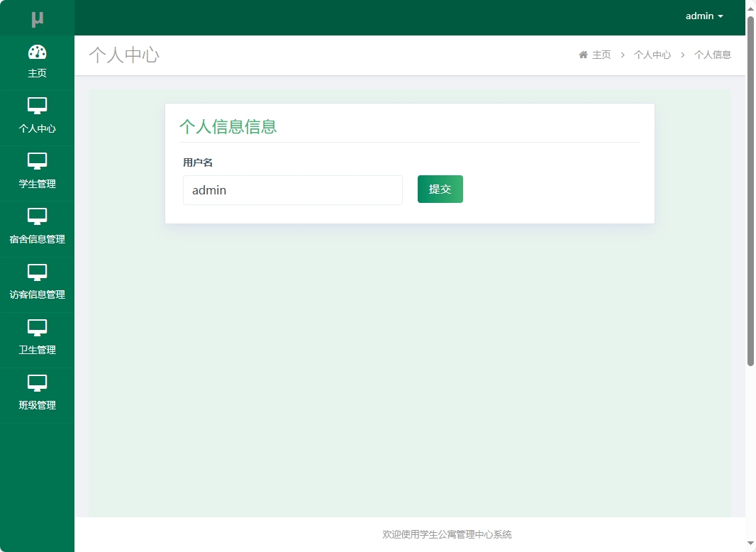Screen dimensions: 756x552
Task: Select the 主页 palette icon in sidebar
Action: click(38, 52)
